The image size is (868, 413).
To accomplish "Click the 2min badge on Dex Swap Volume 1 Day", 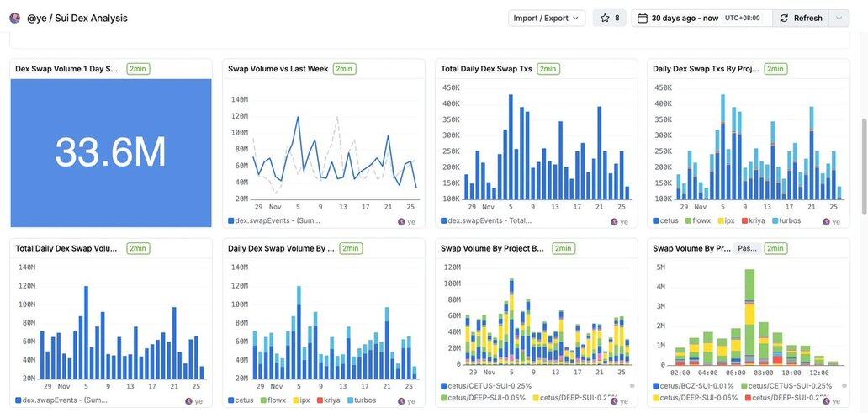I will coord(138,69).
